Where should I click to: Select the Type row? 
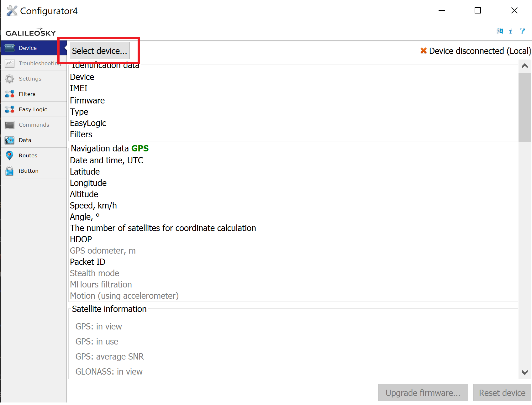point(79,112)
